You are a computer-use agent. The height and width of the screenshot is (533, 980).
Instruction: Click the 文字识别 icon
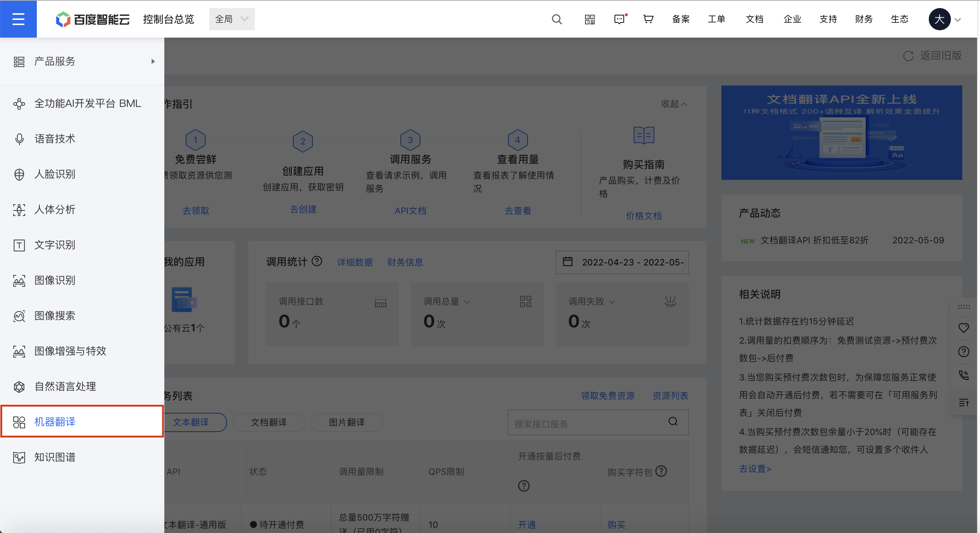point(19,245)
